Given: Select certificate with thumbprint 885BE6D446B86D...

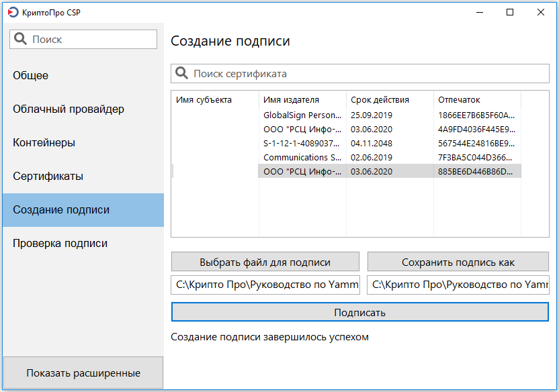Looking at the screenshot, I should [347, 171].
